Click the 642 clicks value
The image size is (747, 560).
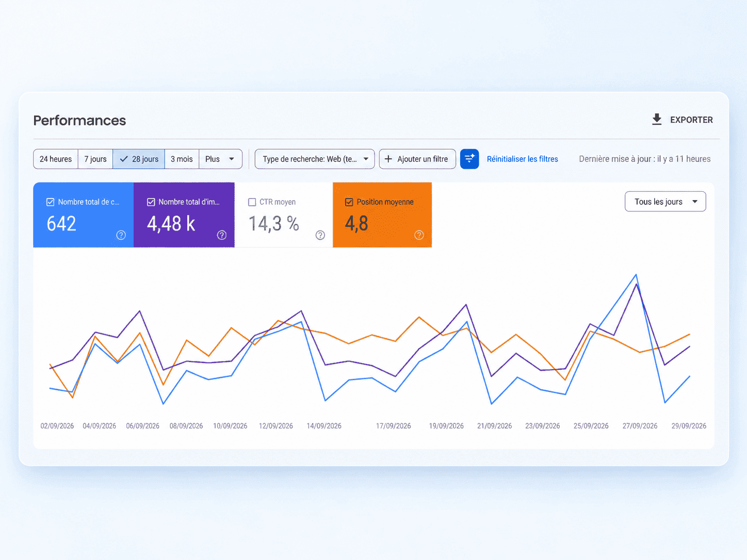click(61, 223)
